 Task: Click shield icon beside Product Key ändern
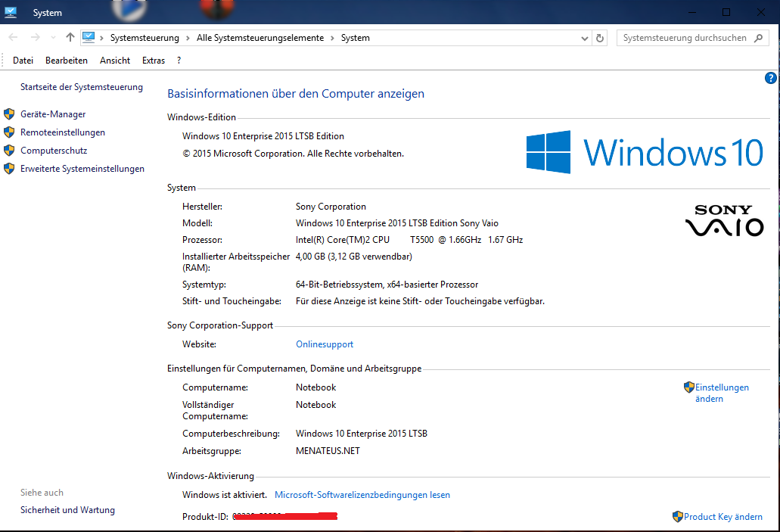pyautogui.click(x=678, y=517)
